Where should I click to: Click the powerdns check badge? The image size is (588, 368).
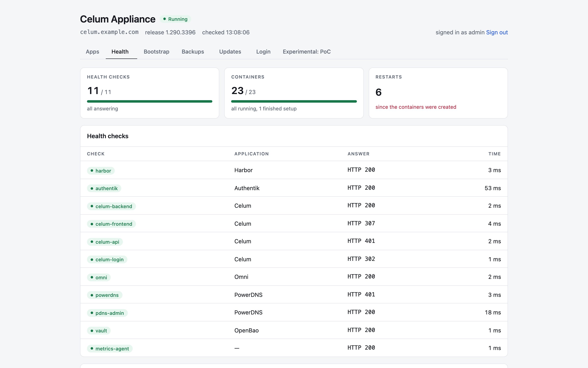tap(105, 295)
